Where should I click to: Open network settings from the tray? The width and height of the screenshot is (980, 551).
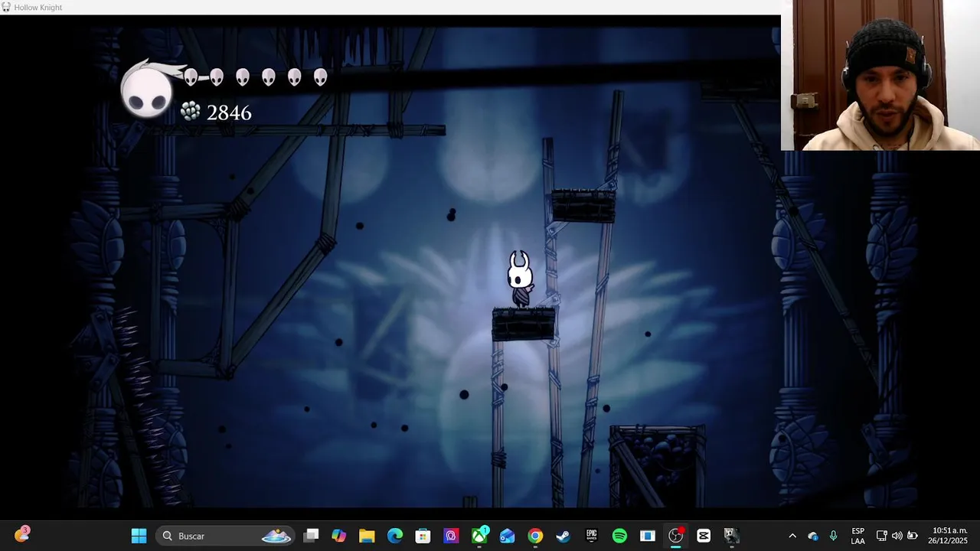click(882, 536)
